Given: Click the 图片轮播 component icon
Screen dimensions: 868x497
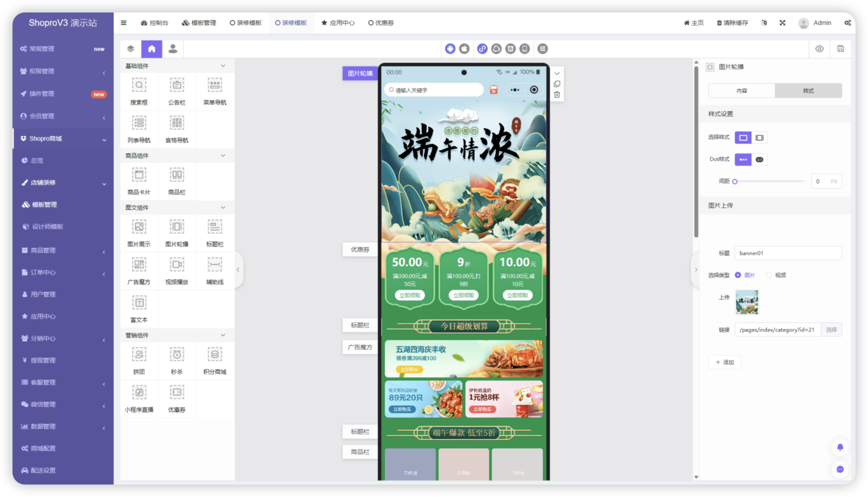Looking at the screenshot, I should [177, 227].
